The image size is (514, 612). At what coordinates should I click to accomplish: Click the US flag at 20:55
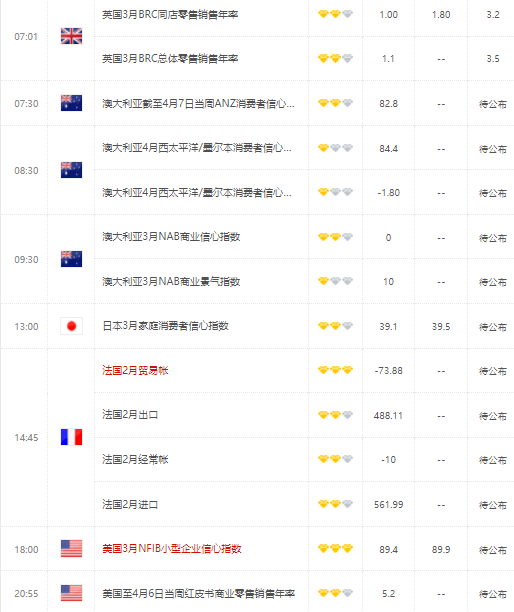coord(71,593)
